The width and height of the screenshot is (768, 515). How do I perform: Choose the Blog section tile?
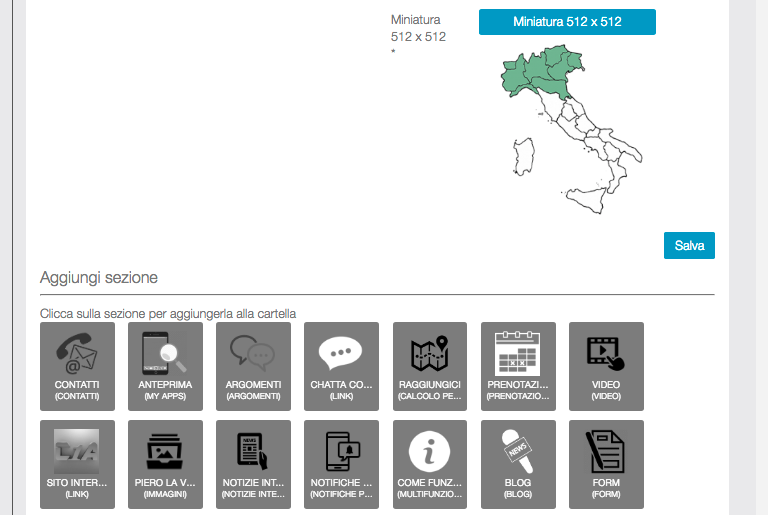[x=517, y=464]
